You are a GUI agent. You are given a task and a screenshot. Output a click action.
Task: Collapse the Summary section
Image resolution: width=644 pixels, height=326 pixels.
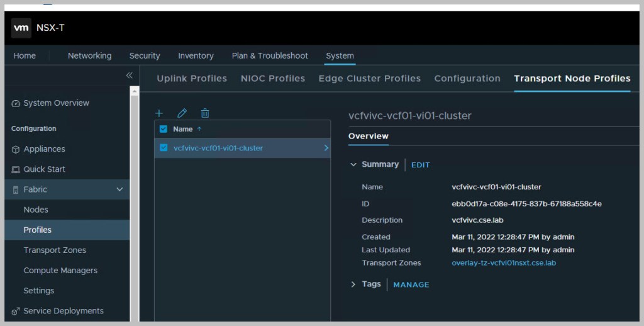click(353, 165)
